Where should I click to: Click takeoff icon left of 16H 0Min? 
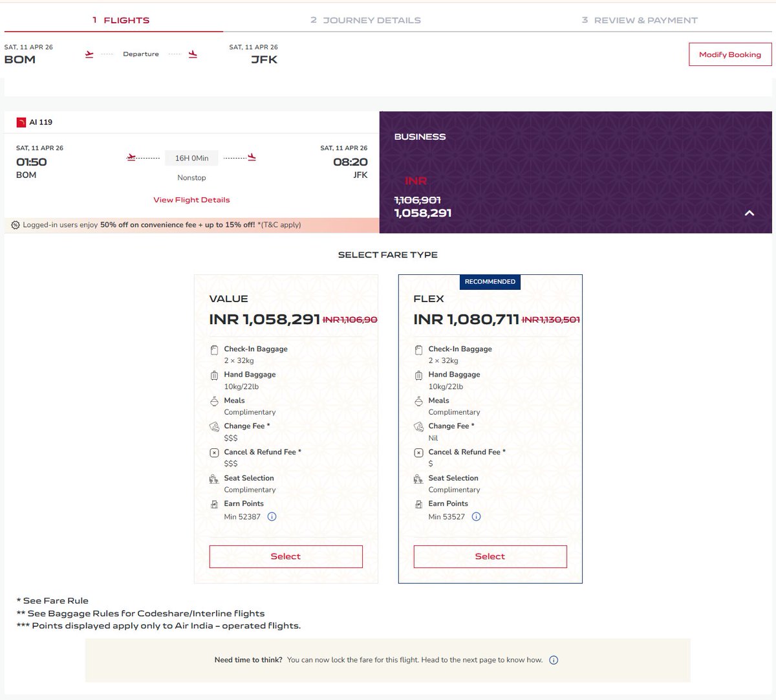coord(132,157)
